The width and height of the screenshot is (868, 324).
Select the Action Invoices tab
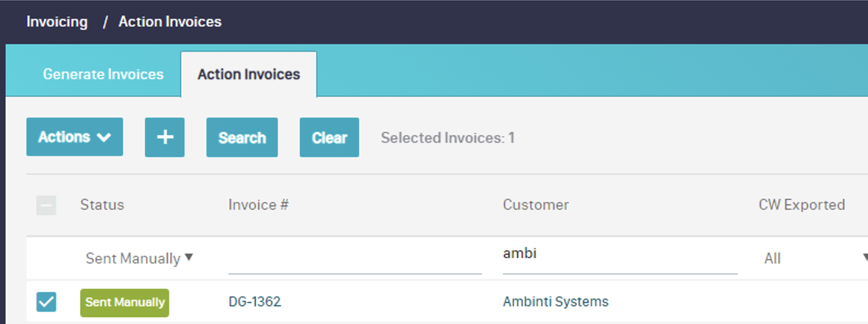249,74
